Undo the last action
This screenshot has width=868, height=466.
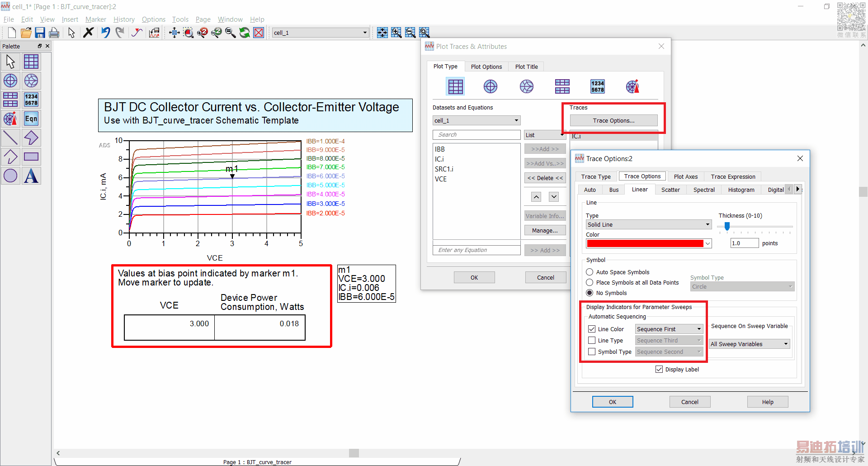click(x=105, y=33)
